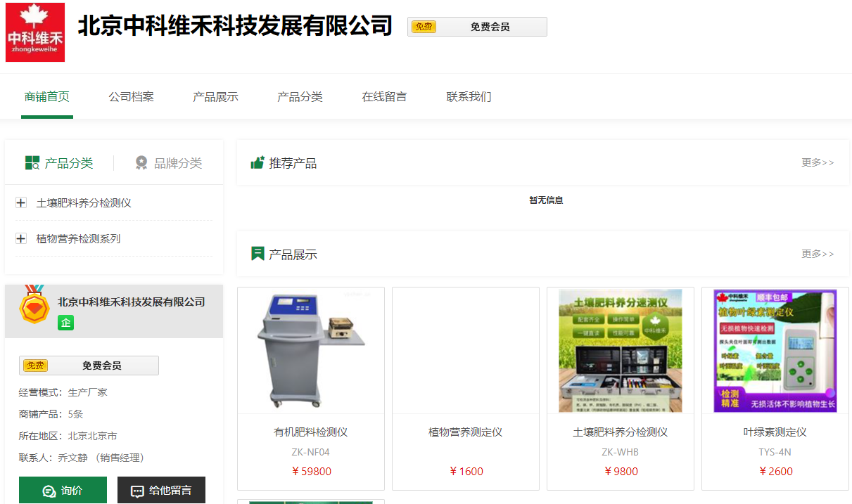
Task: Open the 联系我们 tab
Action: (469, 97)
